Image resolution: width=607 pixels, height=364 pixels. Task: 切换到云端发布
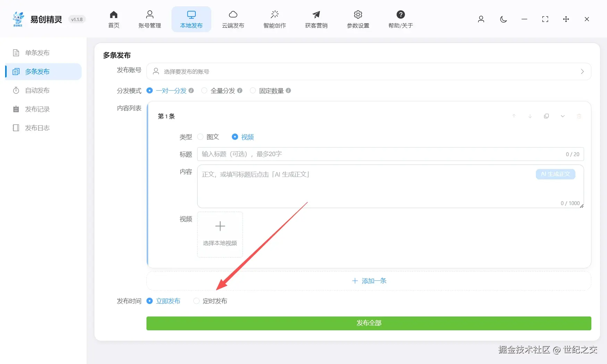coord(233,19)
